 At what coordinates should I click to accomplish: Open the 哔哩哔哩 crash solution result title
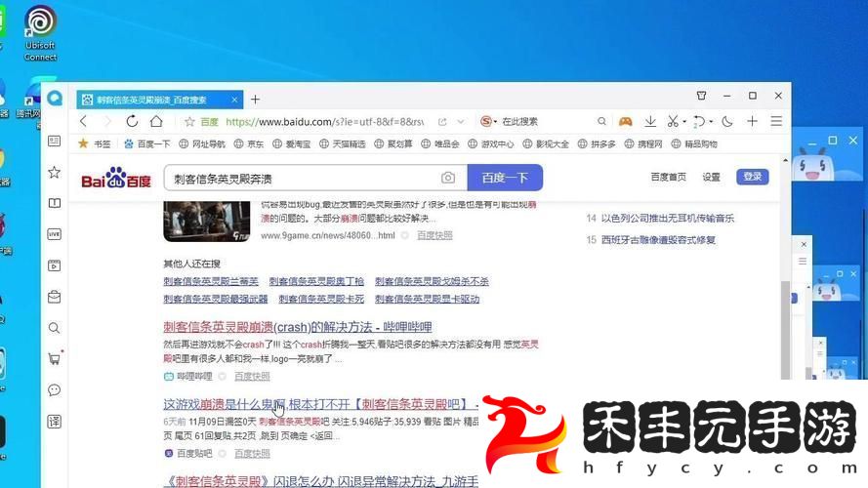(297, 327)
